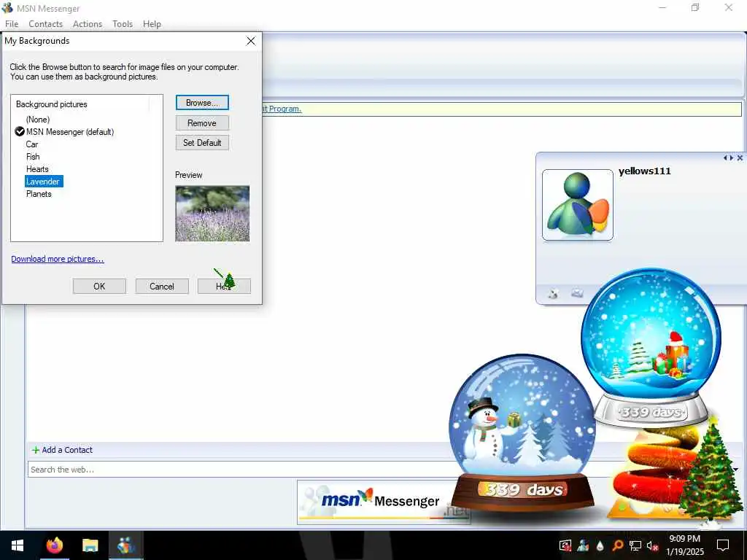Click the MSN Messenger banner ad
Viewport: 747px width, 560px height.
[384, 502]
